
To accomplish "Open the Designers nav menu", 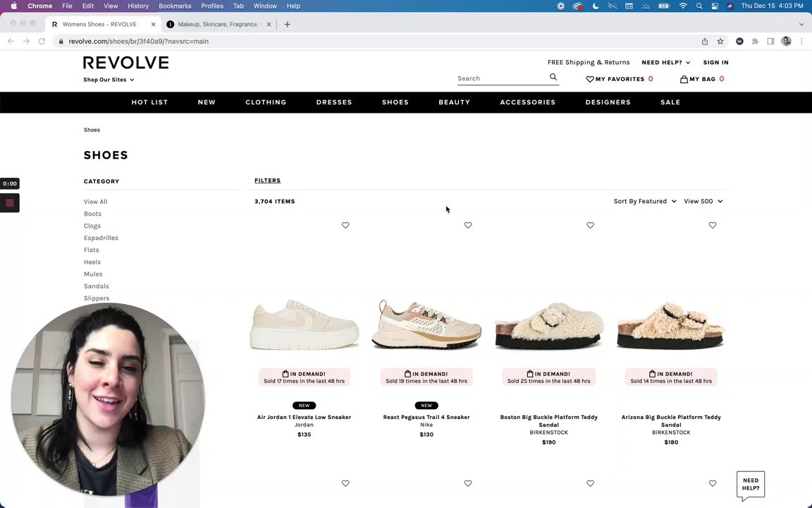I will coord(608,102).
